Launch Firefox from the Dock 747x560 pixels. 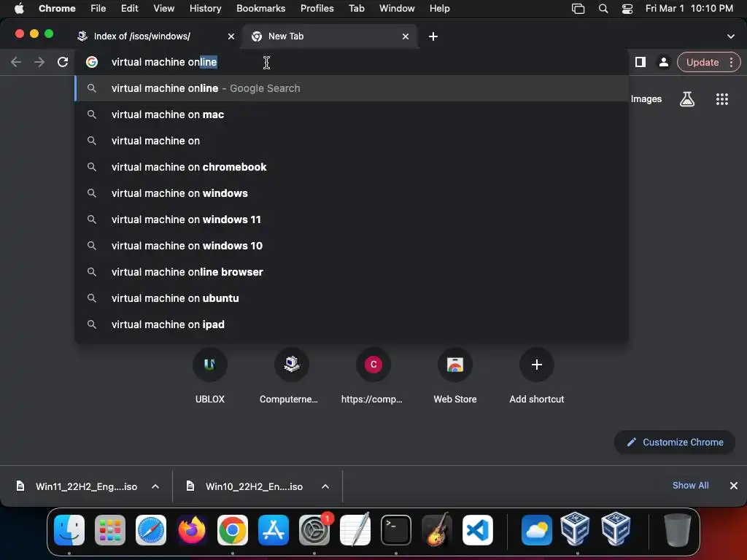point(192,529)
